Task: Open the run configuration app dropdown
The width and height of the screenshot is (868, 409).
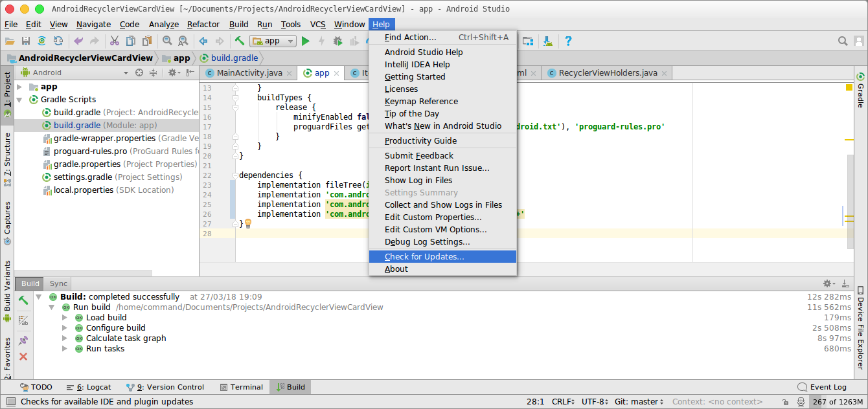Action: 290,40
